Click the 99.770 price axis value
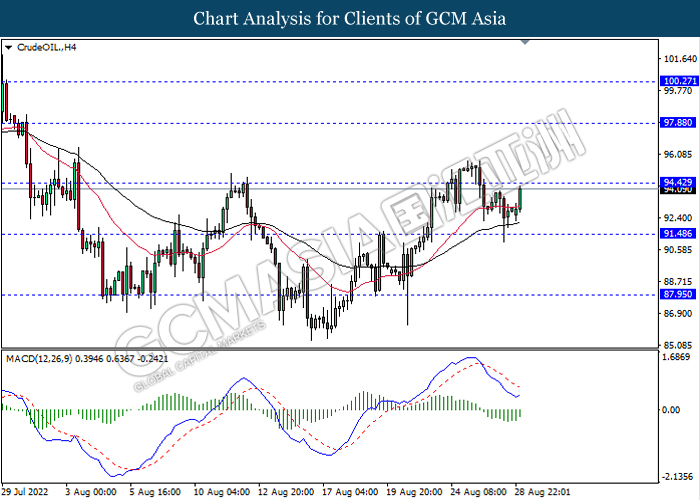This screenshot has height=500, width=700. click(678, 91)
